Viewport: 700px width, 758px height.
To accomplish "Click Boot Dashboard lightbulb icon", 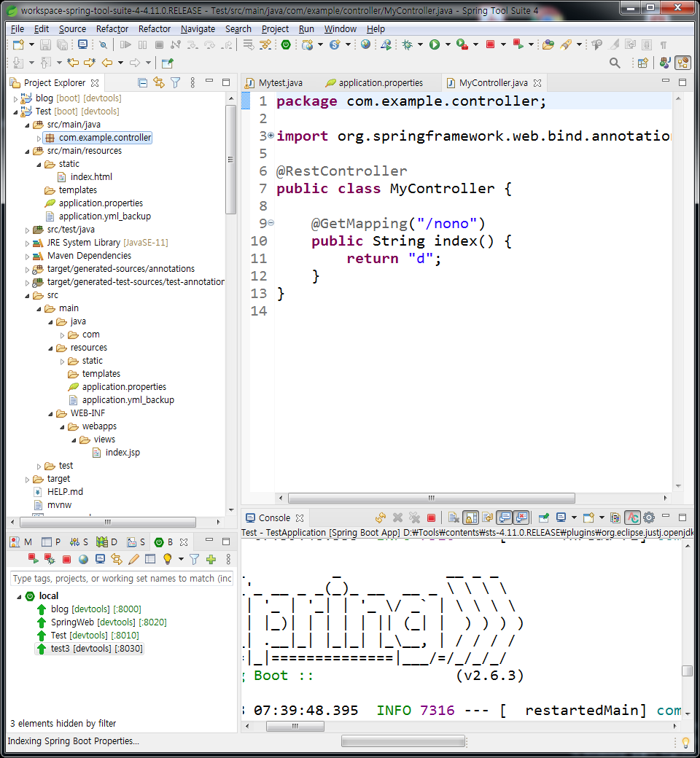I will (168, 559).
